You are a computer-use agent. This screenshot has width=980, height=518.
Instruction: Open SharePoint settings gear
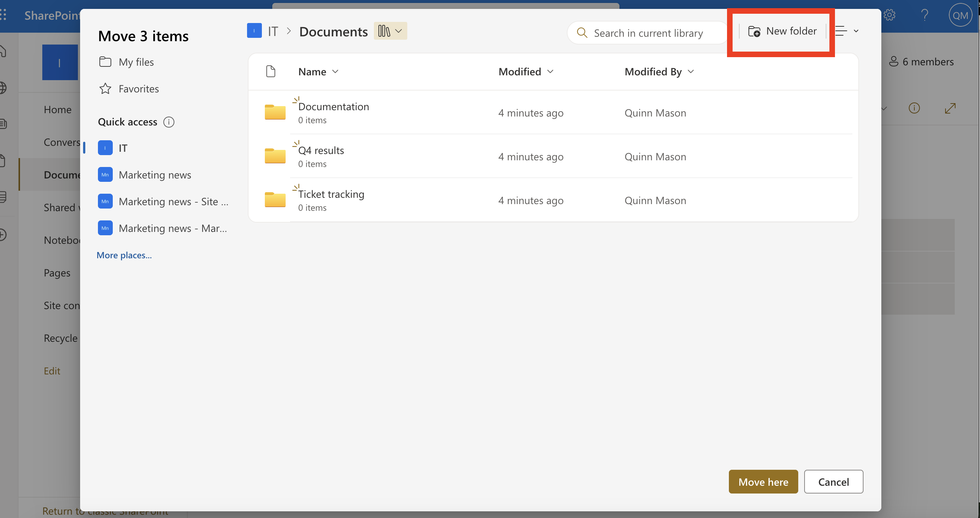pyautogui.click(x=889, y=15)
